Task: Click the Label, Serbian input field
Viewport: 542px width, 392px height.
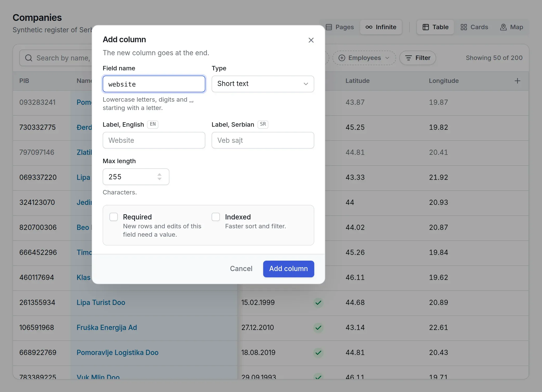Action: tap(263, 140)
